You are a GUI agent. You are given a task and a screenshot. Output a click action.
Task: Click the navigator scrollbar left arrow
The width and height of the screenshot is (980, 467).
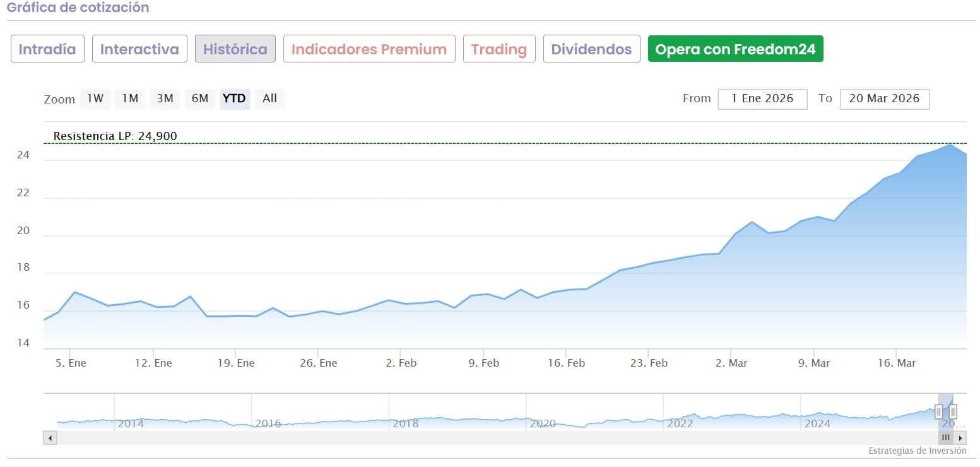point(50,438)
